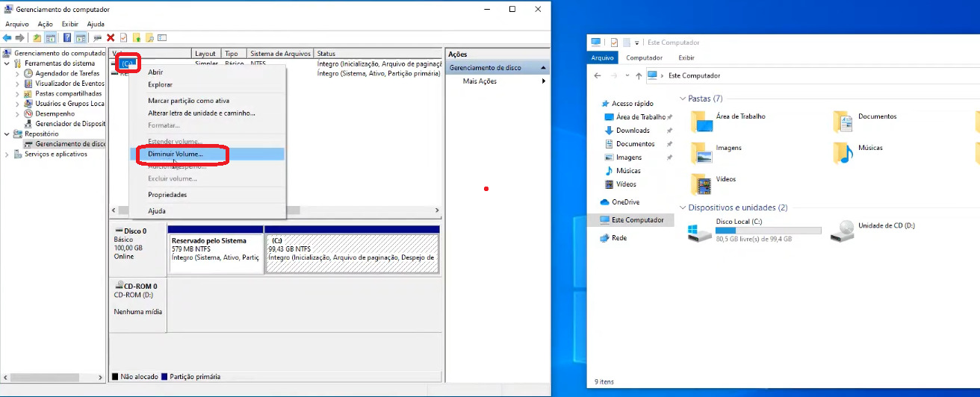Click the Sistema de Arquivos column header
980x397 pixels.
281,54
